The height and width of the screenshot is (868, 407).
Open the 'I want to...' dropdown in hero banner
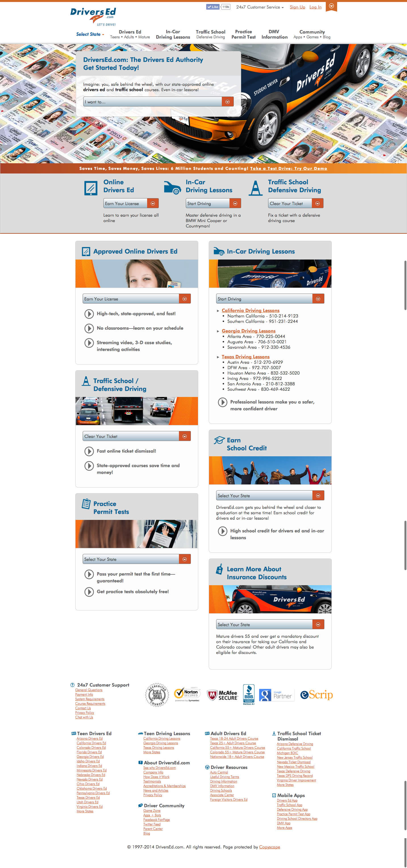pyautogui.click(x=158, y=102)
